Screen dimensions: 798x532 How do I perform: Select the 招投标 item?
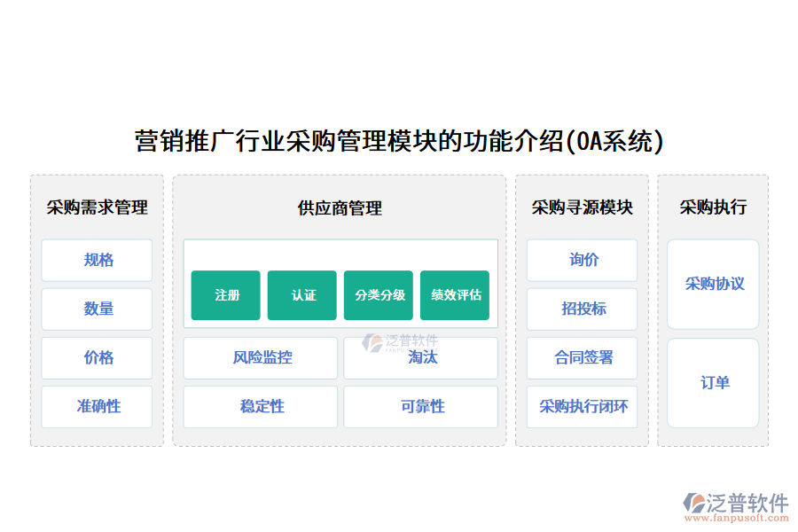point(583,309)
